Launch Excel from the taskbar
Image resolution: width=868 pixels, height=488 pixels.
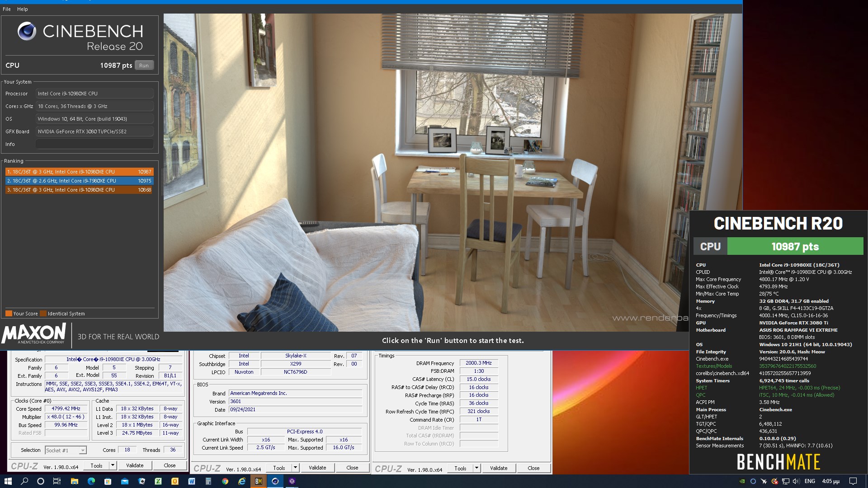click(x=158, y=481)
